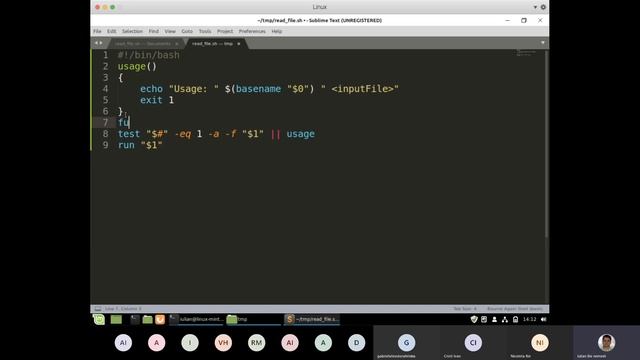
Task: Open the VM window settings gear
Action: coord(543,7)
